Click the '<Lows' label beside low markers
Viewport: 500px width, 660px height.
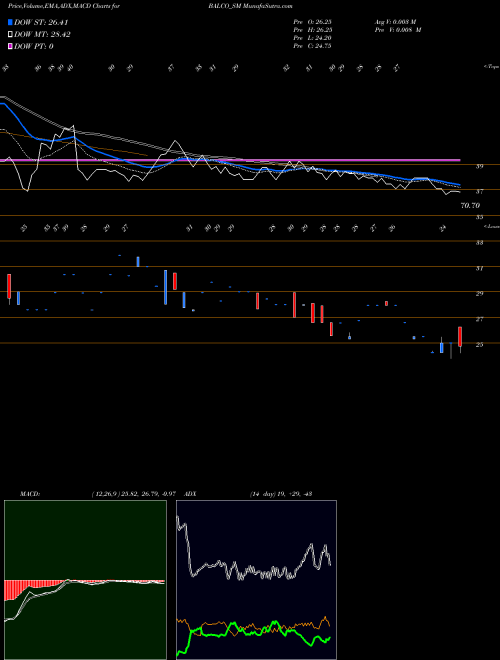pos(491,227)
